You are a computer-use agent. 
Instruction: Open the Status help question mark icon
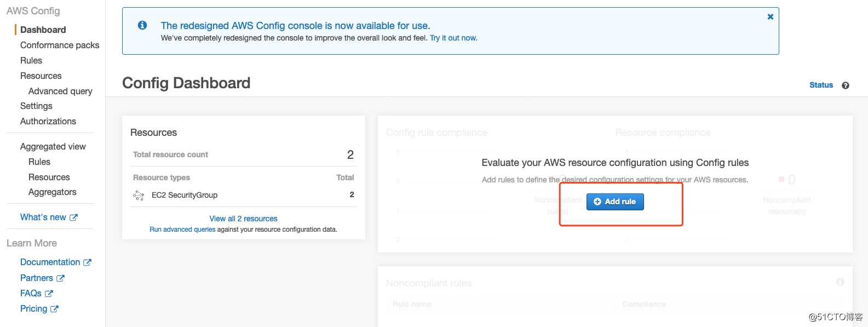coord(846,85)
